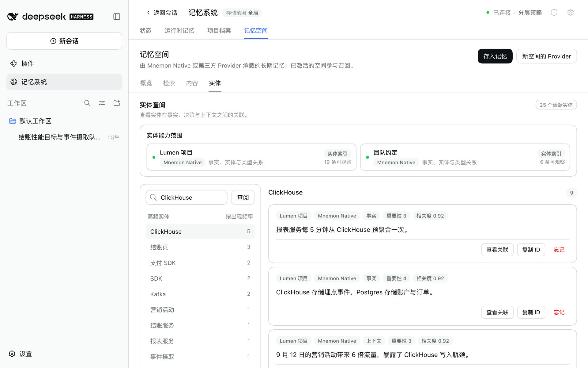Viewport: 588px width, 368px height.
Task: Open the 概览 sub-tab
Action: pyautogui.click(x=146, y=83)
